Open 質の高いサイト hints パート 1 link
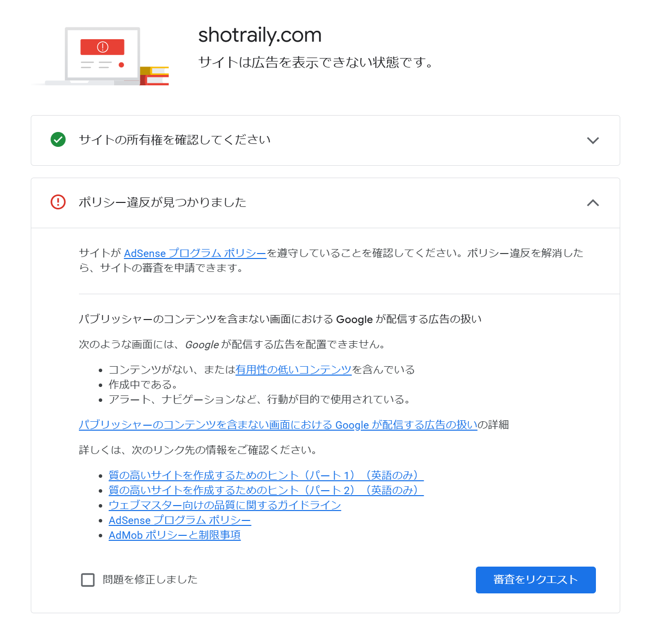 (x=266, y=476)
